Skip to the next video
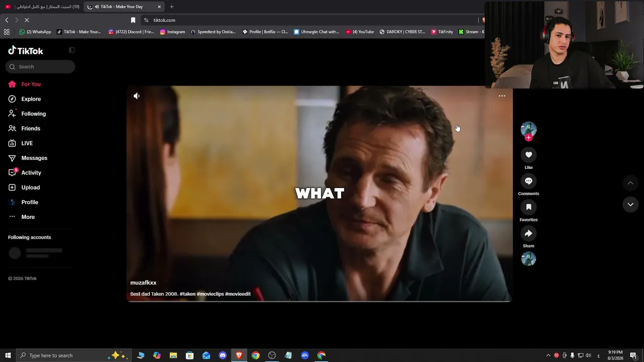Screen dimensions: 644x362 [630, 205]
